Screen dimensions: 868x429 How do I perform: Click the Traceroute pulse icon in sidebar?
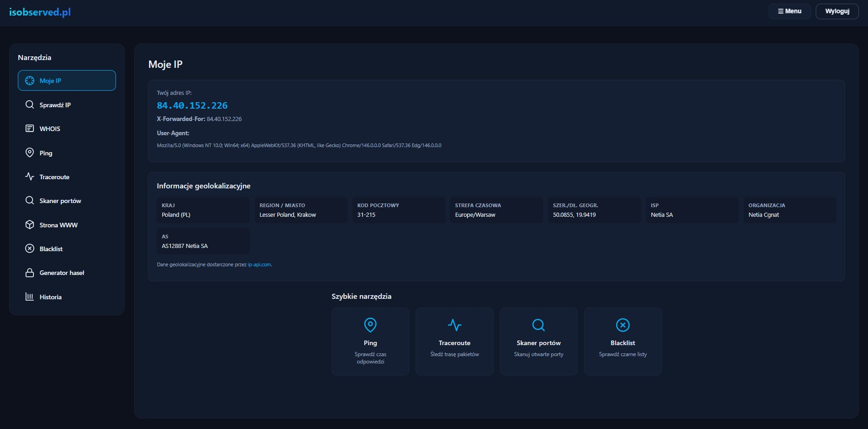[30, 176]
